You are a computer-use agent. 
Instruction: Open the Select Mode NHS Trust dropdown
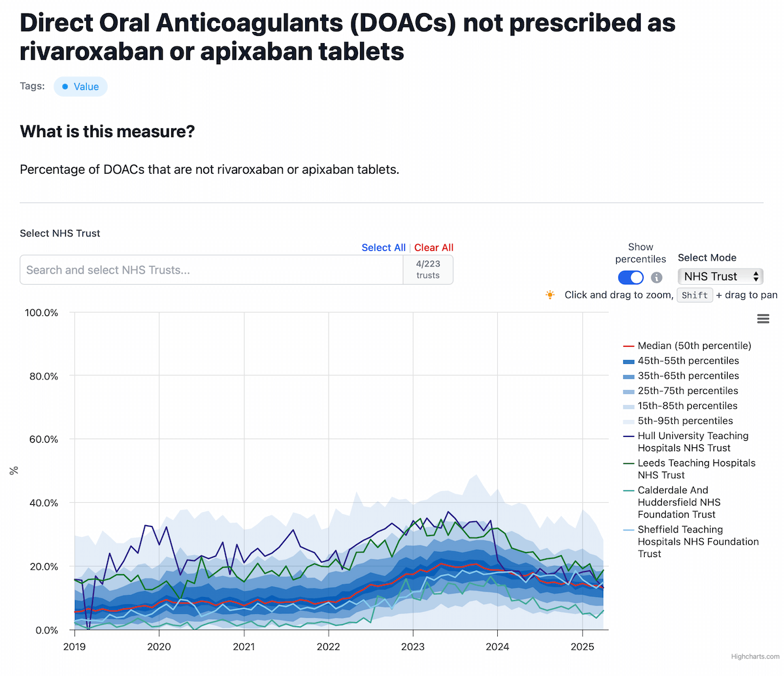tap(720, 276)
